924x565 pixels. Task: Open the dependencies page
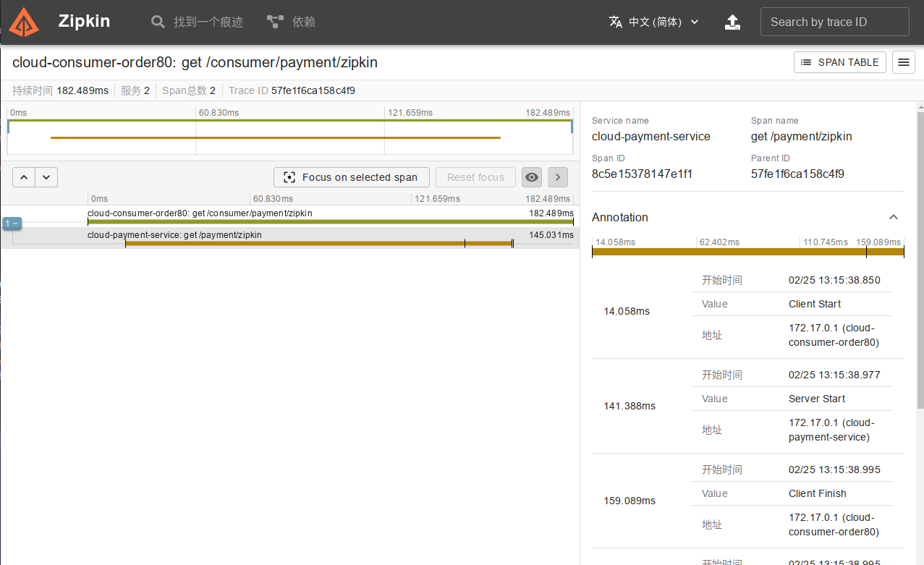(291, 22)
